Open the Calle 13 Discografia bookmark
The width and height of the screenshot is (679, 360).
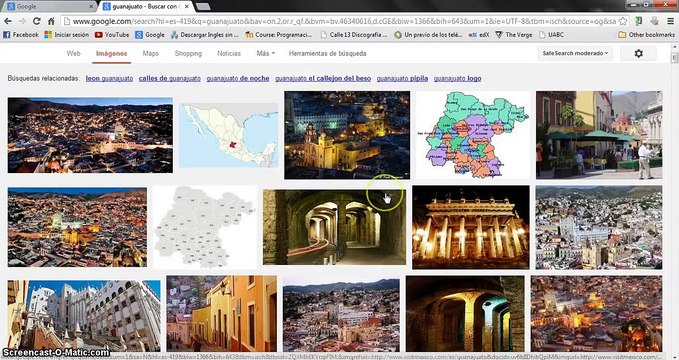(354, 35)
